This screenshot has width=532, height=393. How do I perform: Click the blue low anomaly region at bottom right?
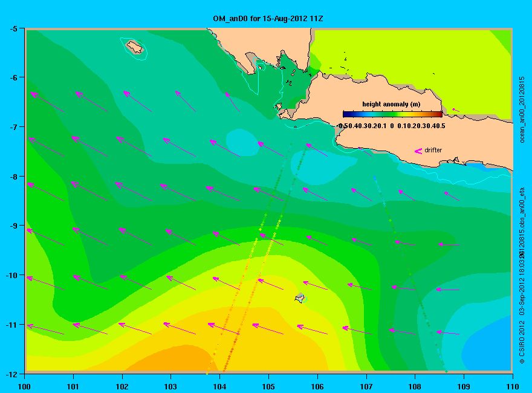[x=488, y=348]
